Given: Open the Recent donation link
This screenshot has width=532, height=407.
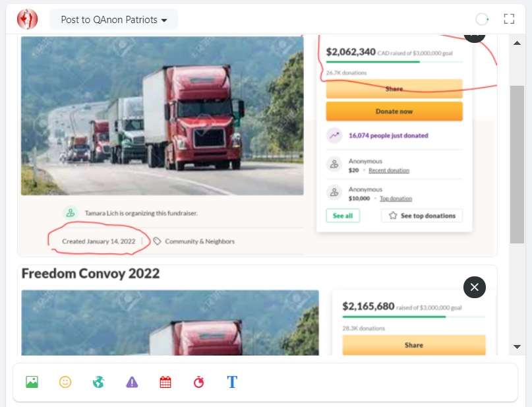Looking at the screenshot, I should pyautogui.click(x=389, y=170).
